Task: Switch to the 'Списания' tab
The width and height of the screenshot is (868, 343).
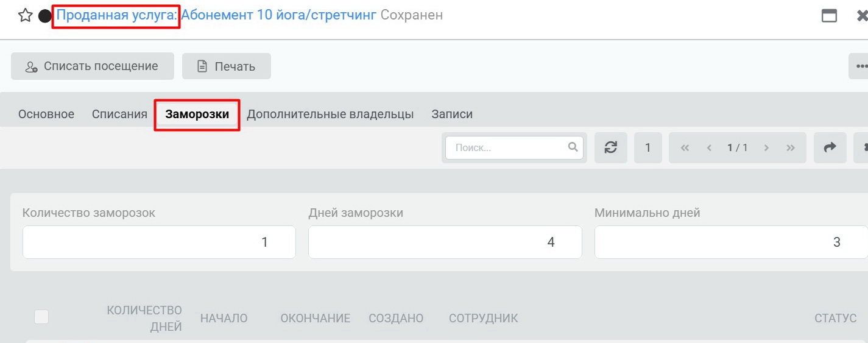Action: click(x=119, y=114)
